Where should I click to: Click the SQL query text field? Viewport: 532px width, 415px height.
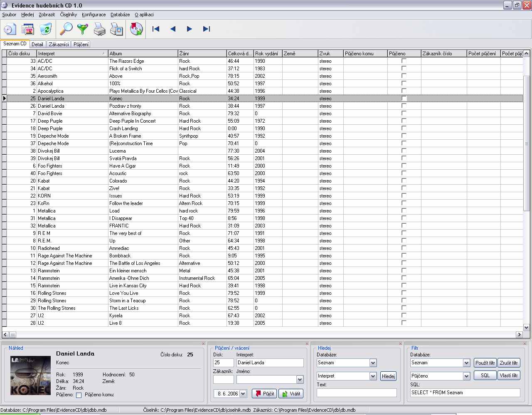click(465, 393)
